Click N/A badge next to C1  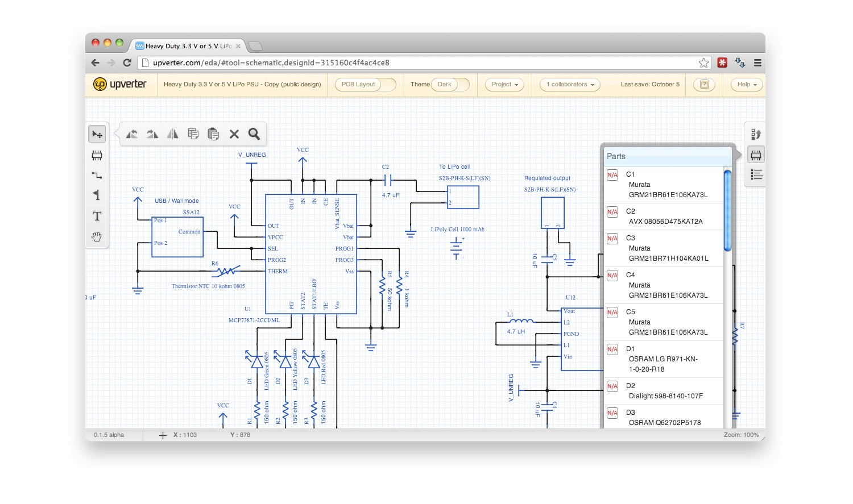[612, 175]
